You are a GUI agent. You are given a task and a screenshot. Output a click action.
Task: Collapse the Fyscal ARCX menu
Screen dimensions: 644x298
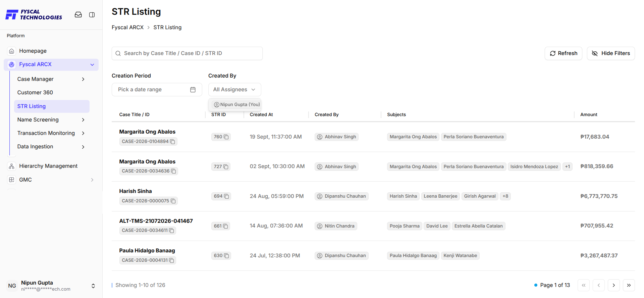92,65
